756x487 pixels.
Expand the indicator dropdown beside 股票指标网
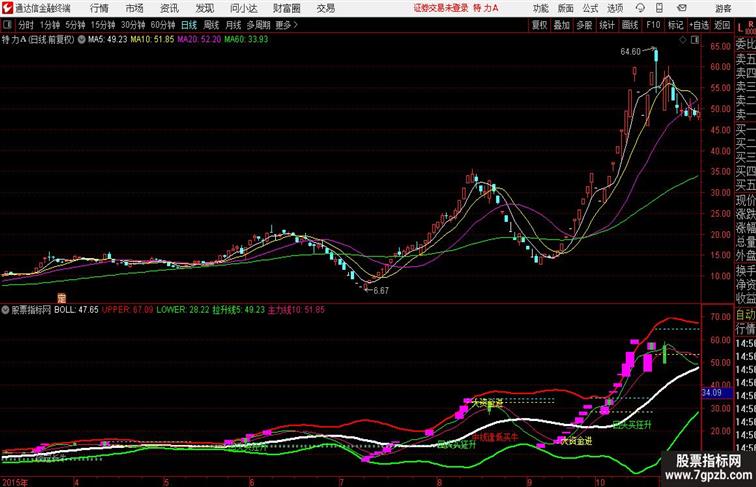pyautogui.click(x=5, y=310)
